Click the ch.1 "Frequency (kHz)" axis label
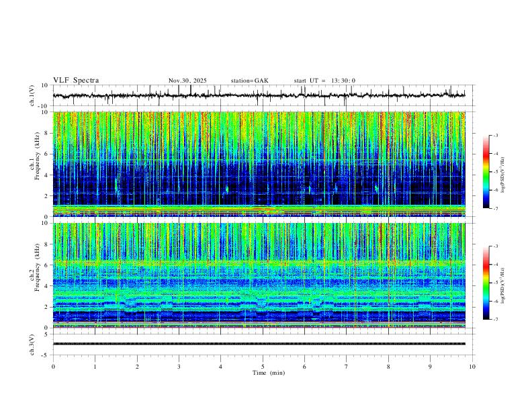532x411 pixels. click(x=38, y=156)
